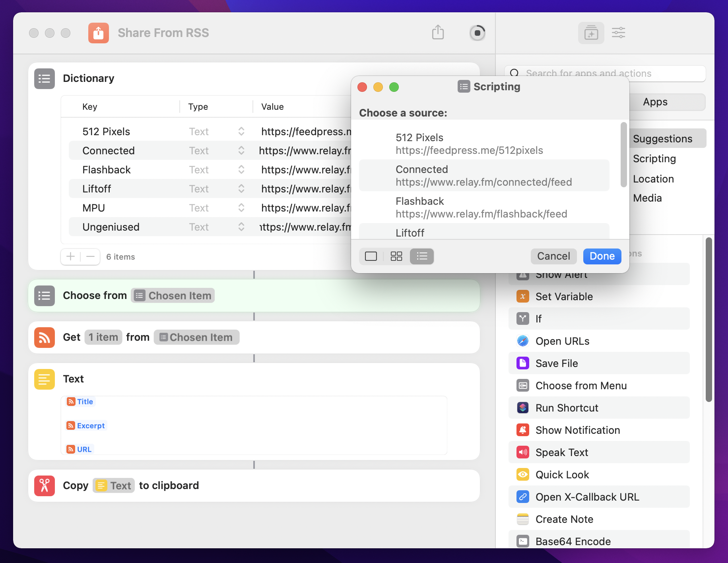Click the Show Notification bell icon

click(523, 430)
